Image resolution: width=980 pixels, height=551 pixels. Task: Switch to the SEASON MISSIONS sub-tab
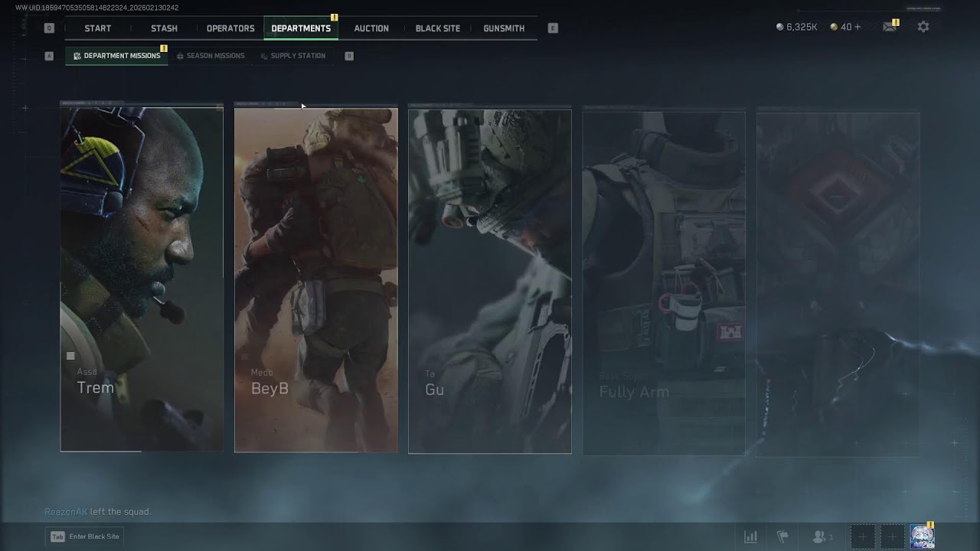pyautogui.click(x=211, y=56)
